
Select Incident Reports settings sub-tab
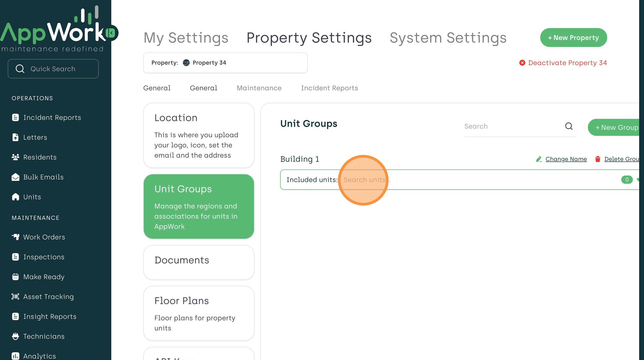coord(329,88)
